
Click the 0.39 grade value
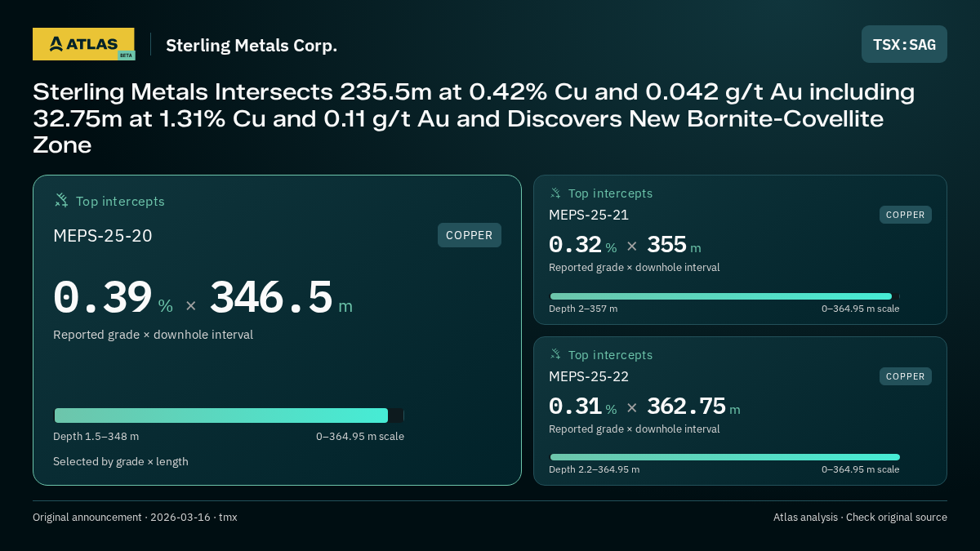[103, 297]
